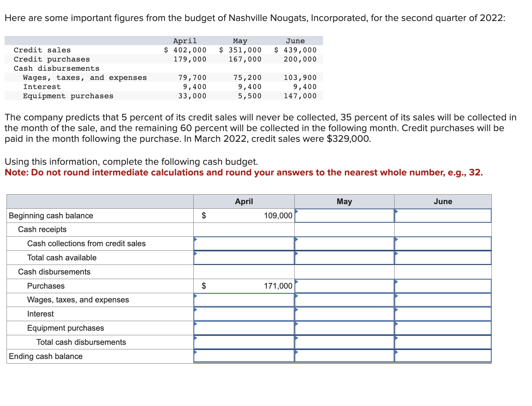Click 79,700 April wages figure
The width and height of the screenshot is (532, 406).
coord(192,78)
